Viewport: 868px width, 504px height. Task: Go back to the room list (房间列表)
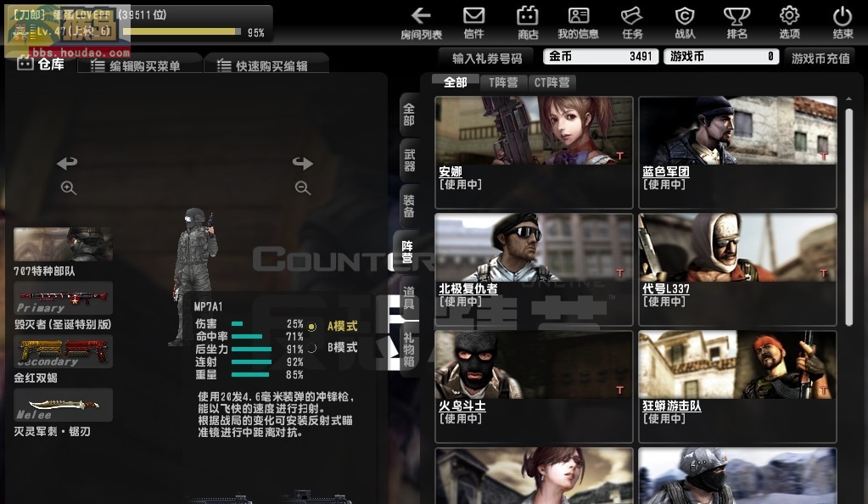tap(421, 23)
